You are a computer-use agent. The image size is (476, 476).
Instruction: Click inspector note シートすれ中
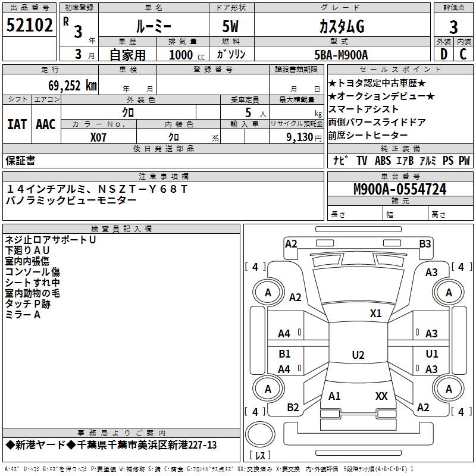[x=33, y=282]
